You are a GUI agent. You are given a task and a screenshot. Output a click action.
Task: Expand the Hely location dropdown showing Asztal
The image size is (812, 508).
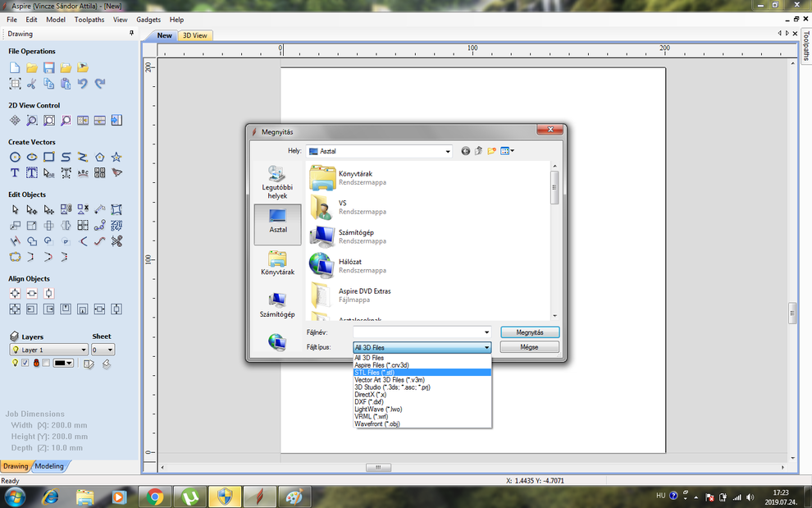pyautogui.click(x=448, y=151)
